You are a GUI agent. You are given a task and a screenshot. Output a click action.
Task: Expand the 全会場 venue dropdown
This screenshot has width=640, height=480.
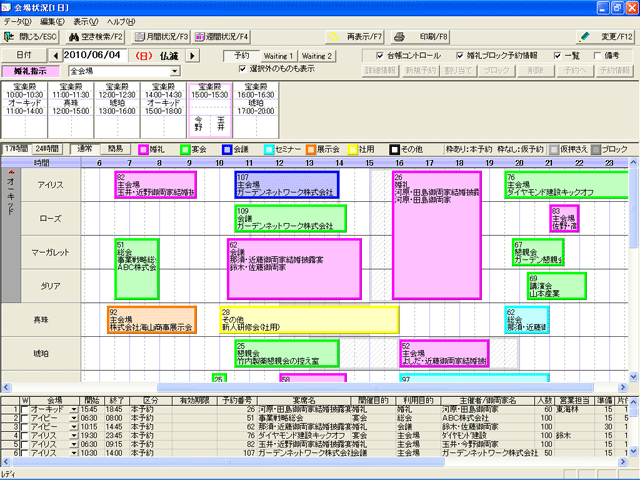click(x=174, y=72)
